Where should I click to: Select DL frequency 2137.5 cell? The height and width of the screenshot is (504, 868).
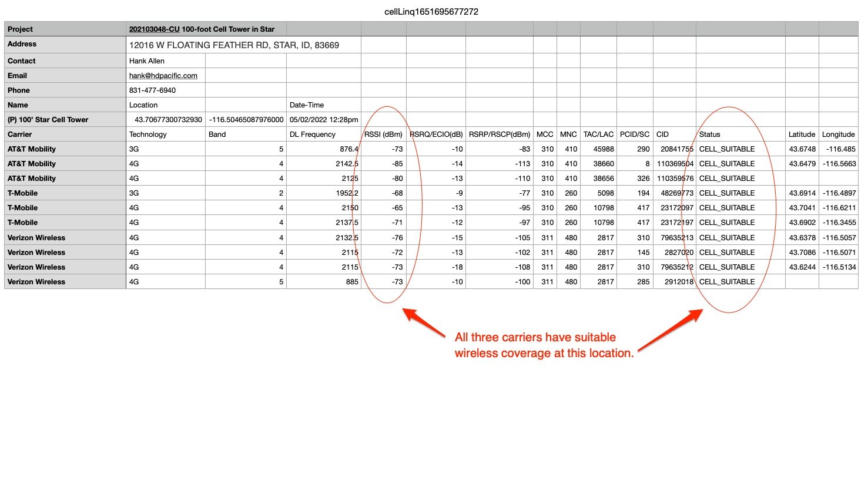[324, 222]
